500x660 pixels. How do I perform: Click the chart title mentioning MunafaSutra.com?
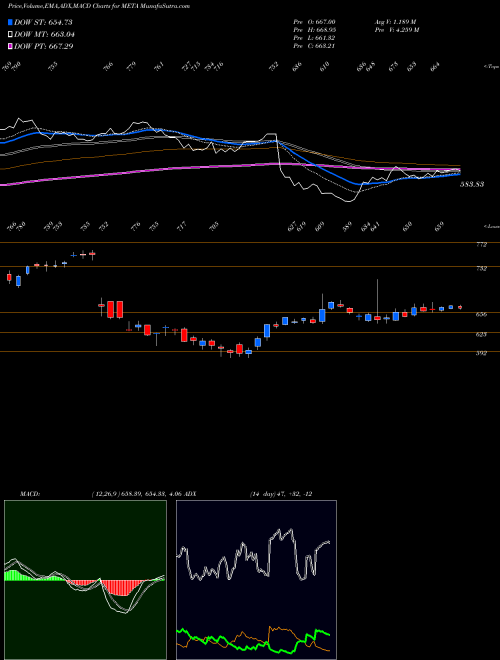click(99, 6)
